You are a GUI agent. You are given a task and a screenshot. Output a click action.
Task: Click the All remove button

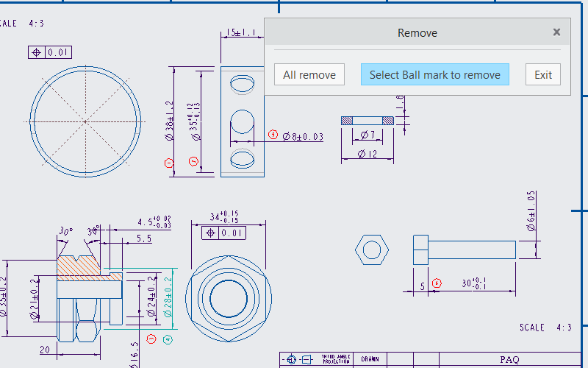pyautogui.click(x=309, y=74)
